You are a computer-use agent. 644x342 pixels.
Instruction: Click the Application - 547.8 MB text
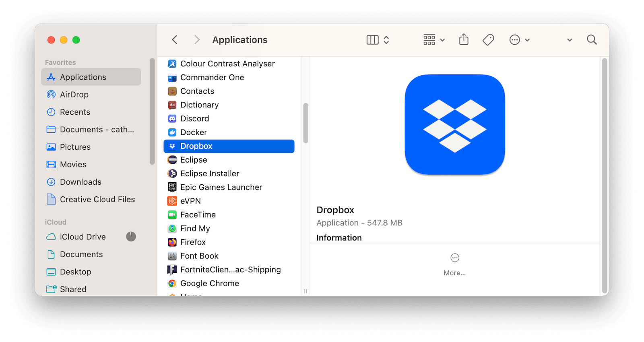pyautogui.click(x=359, y=223)
